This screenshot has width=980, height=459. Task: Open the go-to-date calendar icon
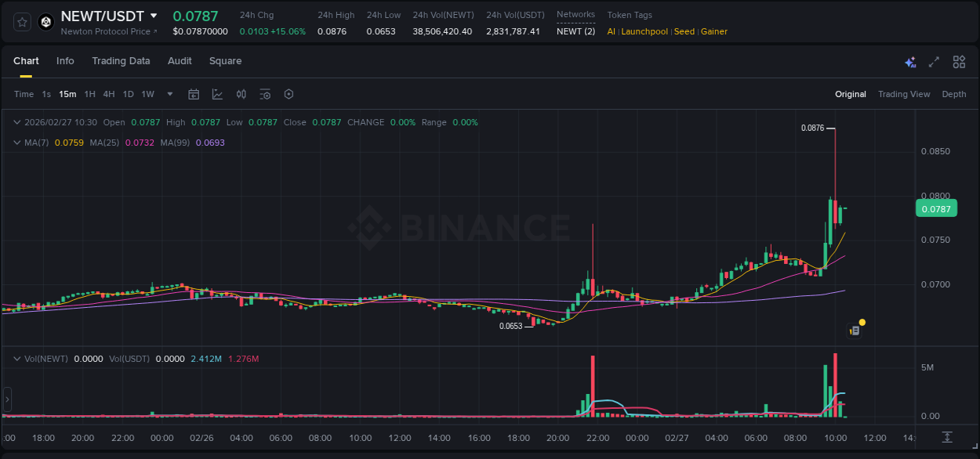pos(194,94)
